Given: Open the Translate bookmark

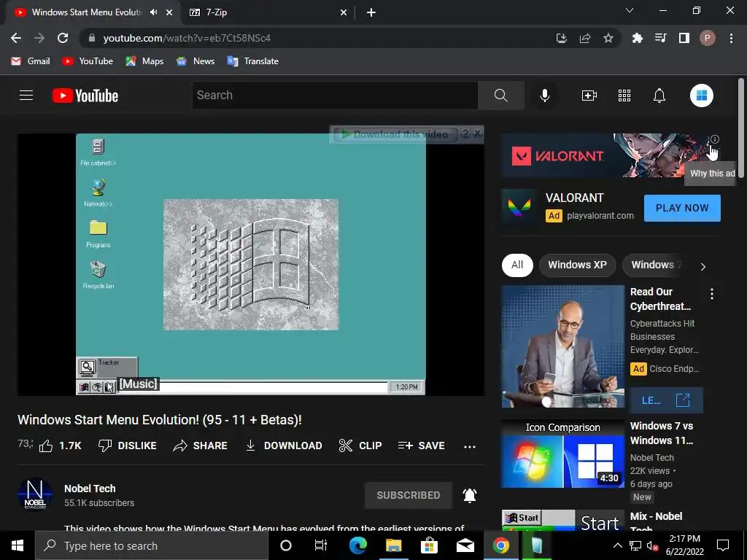Looking at the screenshot, I should (253, 61).
